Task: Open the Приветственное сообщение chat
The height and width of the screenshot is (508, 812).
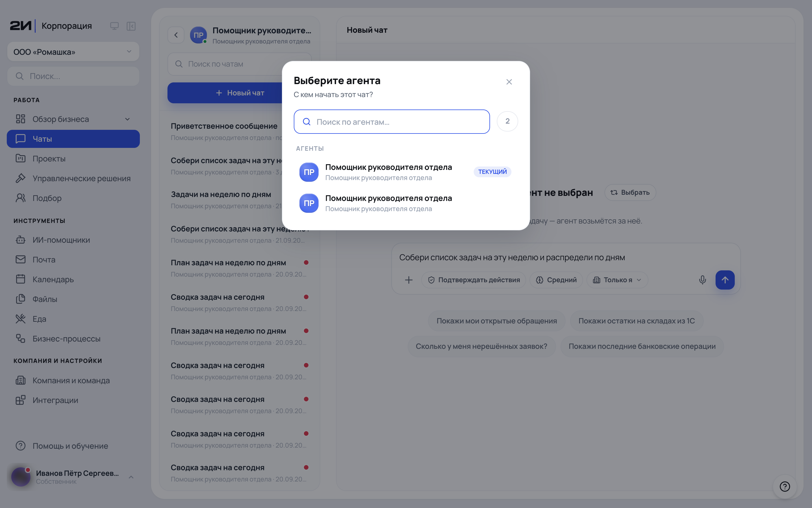Action: 239,131
